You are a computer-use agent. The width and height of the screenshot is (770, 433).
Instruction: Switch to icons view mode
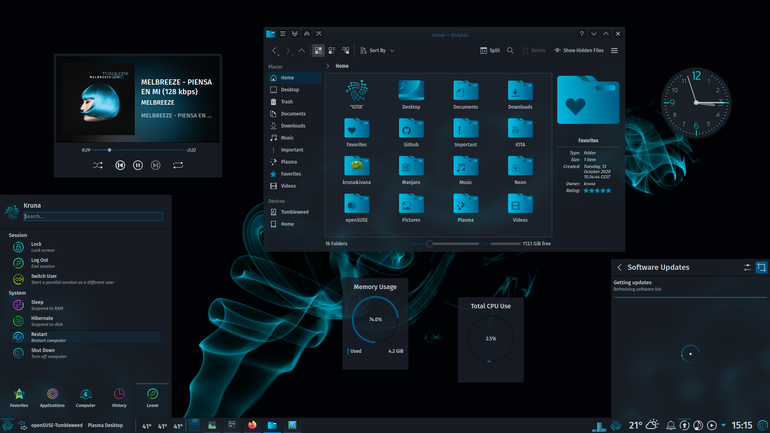(x=318, y=51)
